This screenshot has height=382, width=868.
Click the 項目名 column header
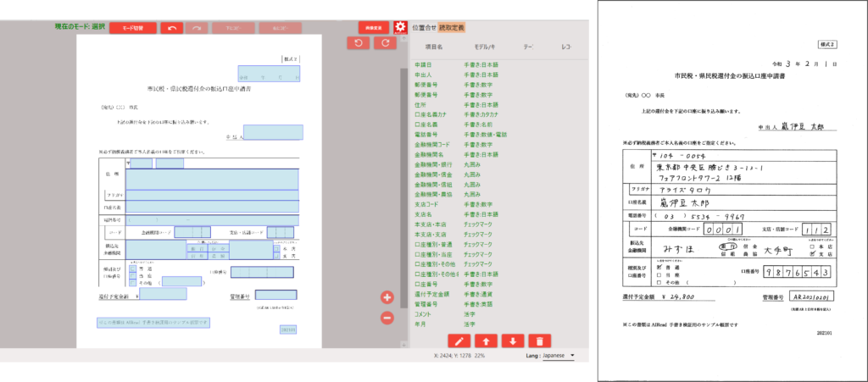434,47
